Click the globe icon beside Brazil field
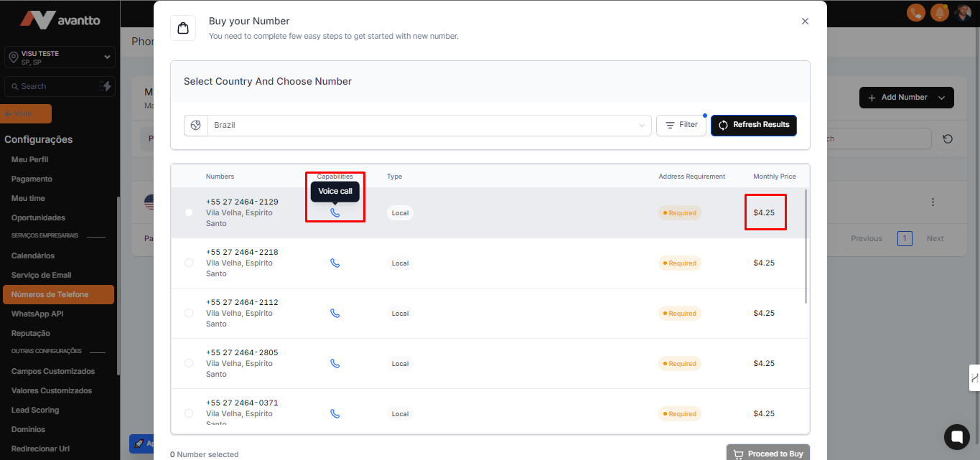Image resolution: width=980 pixels, height=460 pixels. coord(196,125)
